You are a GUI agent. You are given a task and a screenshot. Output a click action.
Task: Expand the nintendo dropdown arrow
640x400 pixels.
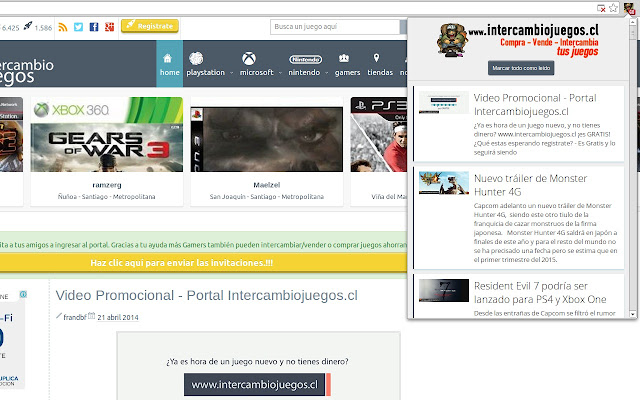pyautogui.click(x=327, y=73)
